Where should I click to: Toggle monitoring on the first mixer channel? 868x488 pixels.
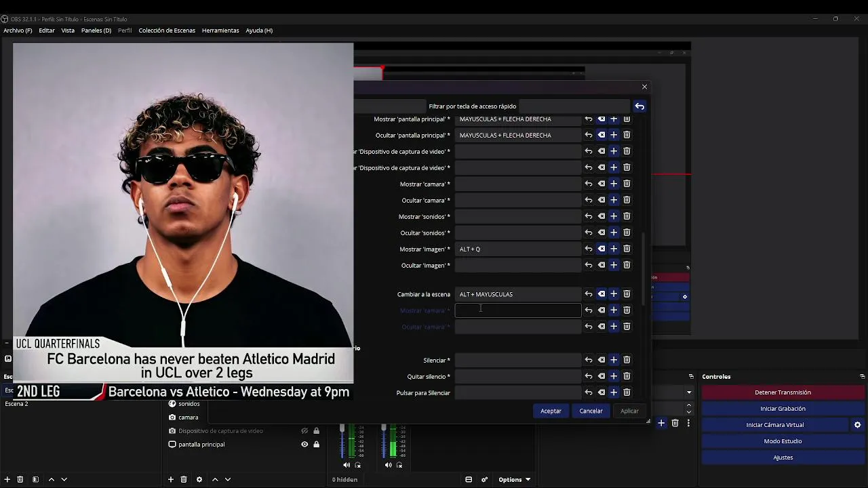pos(358,465)
